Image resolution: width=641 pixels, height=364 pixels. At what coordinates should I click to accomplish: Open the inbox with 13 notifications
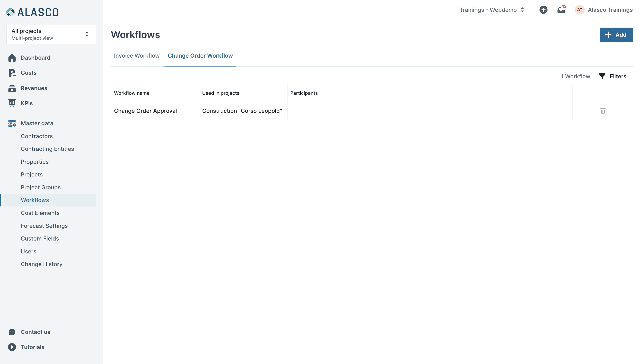(561, 10)
